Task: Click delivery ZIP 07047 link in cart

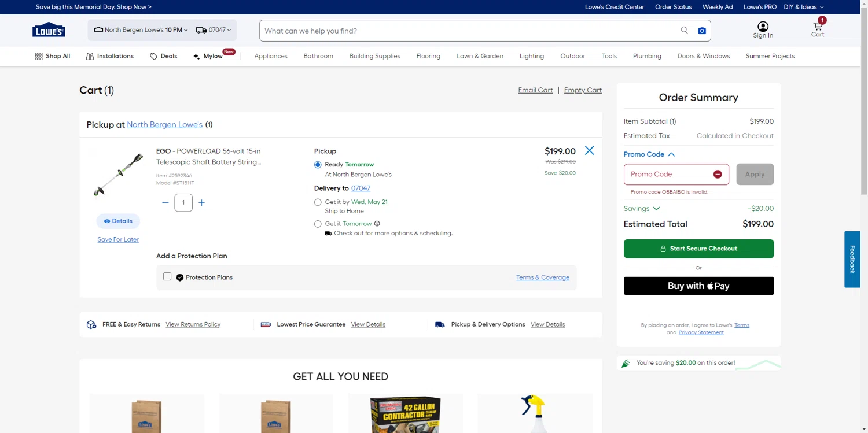Action: click(x=361, y=188)
